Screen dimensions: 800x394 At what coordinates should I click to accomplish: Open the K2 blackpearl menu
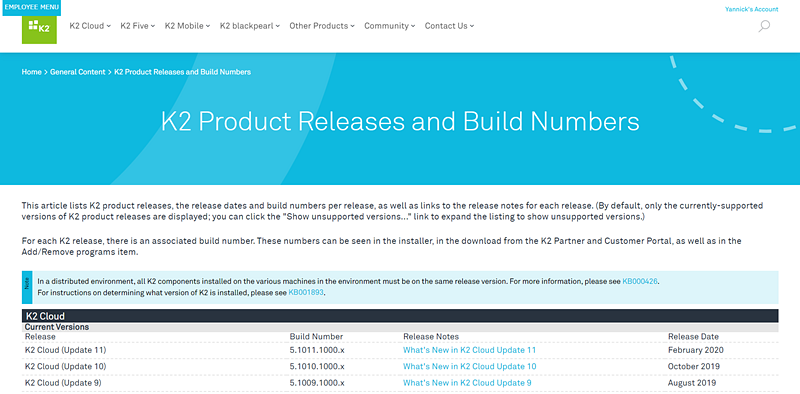(250, 26)
